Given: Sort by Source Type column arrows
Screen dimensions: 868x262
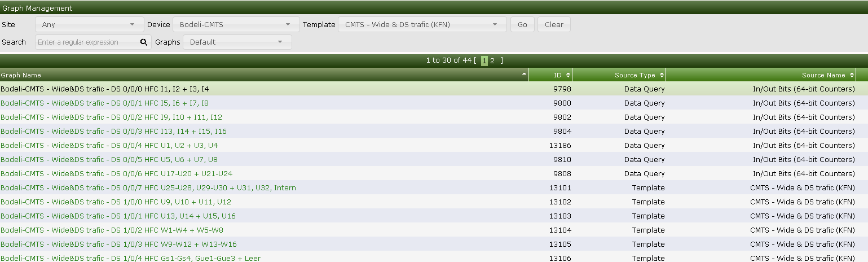Looking at the screenshot, I should click(x=662, y=75).
